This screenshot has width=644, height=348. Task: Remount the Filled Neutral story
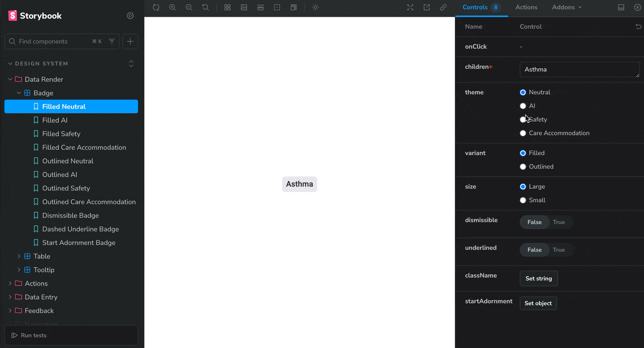[x=156, y=7]
